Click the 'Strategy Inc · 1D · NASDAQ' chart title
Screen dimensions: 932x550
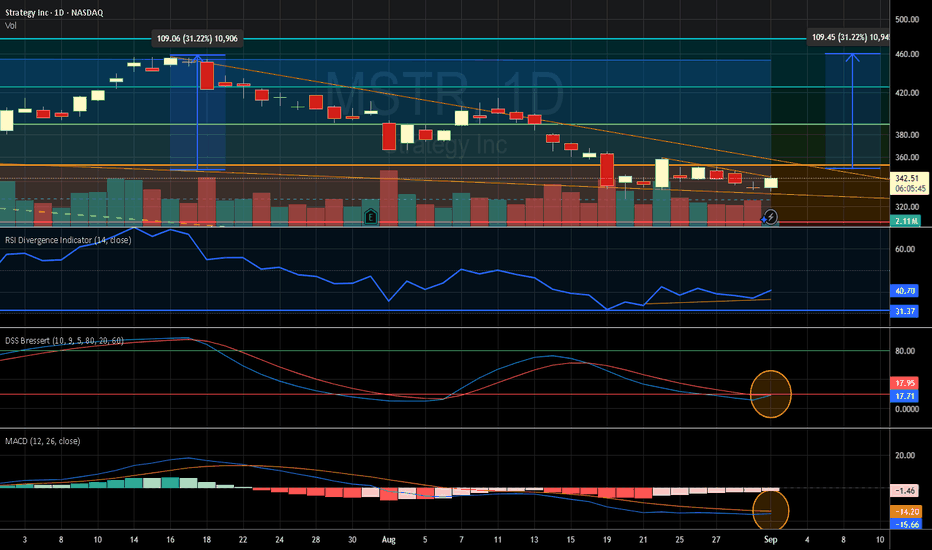tap(54, 12)
